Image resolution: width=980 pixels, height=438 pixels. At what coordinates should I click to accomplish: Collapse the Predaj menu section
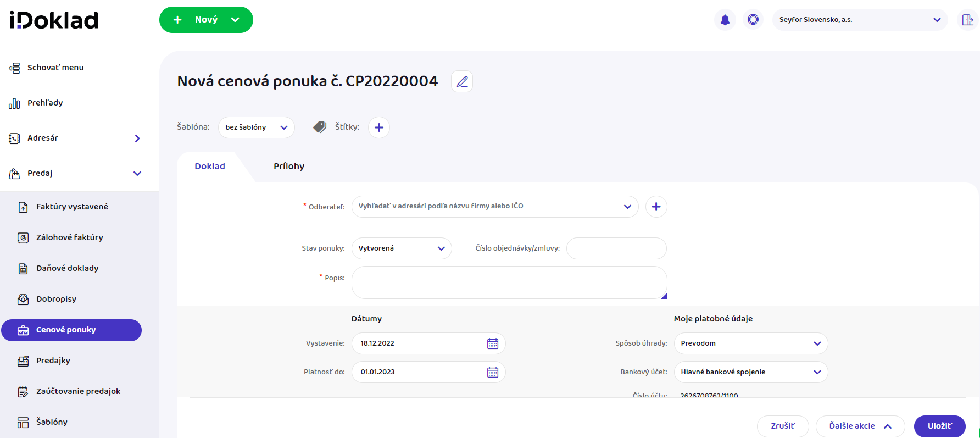coord(137,174)
